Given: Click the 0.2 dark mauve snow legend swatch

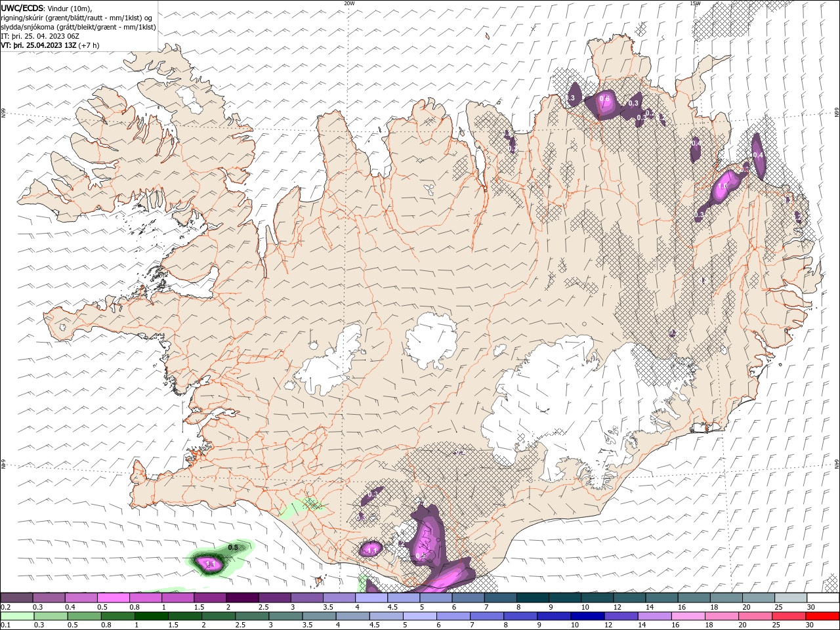Looking at the screenshot, I should tap(16, 598).
